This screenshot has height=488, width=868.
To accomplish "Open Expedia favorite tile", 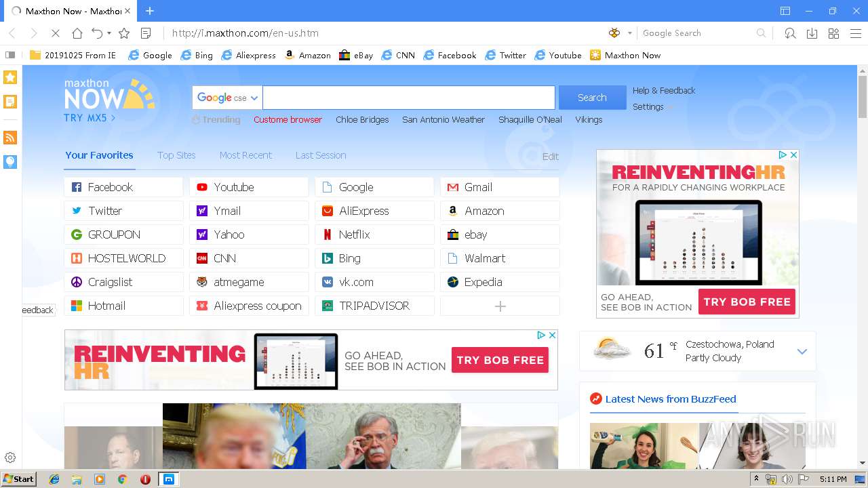I will 500,282.
